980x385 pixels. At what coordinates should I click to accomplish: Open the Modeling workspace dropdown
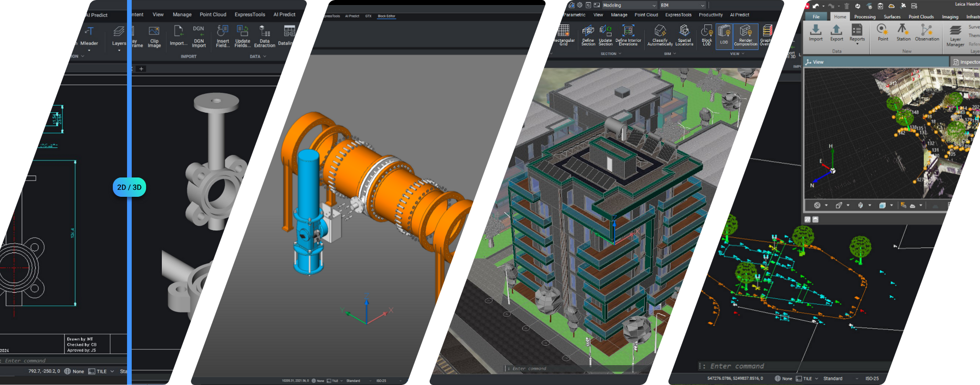(x=629, y=5)
